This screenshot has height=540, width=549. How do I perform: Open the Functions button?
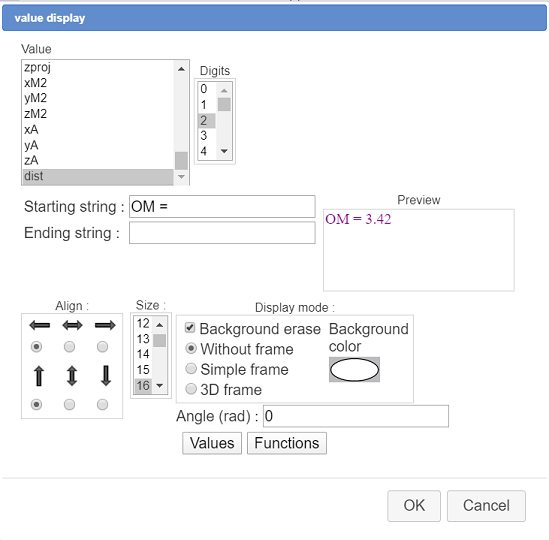coord(287,443)
